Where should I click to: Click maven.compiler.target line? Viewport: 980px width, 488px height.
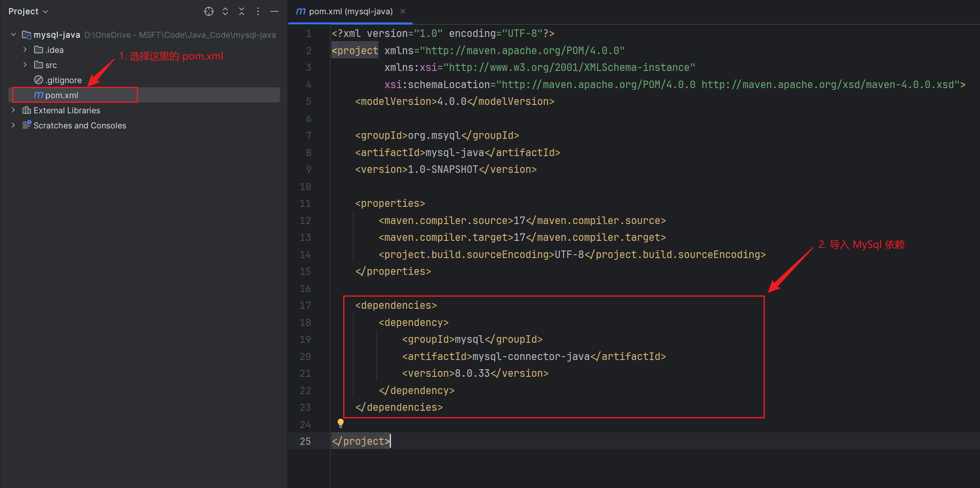click(522, 237)
